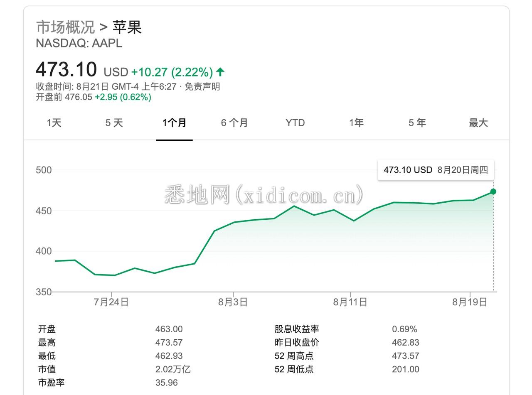Click the 市值 value 2.02万亿
This screenshot has width=532, height=395.
(x=173, y=369)
